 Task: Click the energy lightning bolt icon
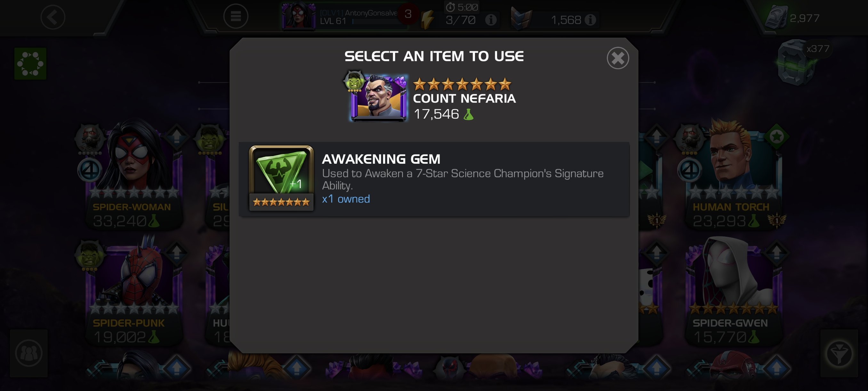click(427, 19)
